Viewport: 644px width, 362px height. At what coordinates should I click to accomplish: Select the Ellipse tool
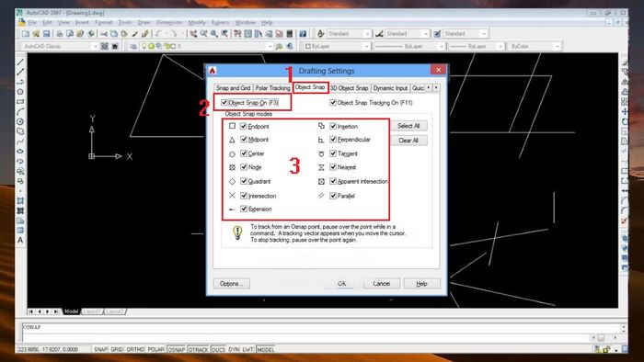pos(20,152)
